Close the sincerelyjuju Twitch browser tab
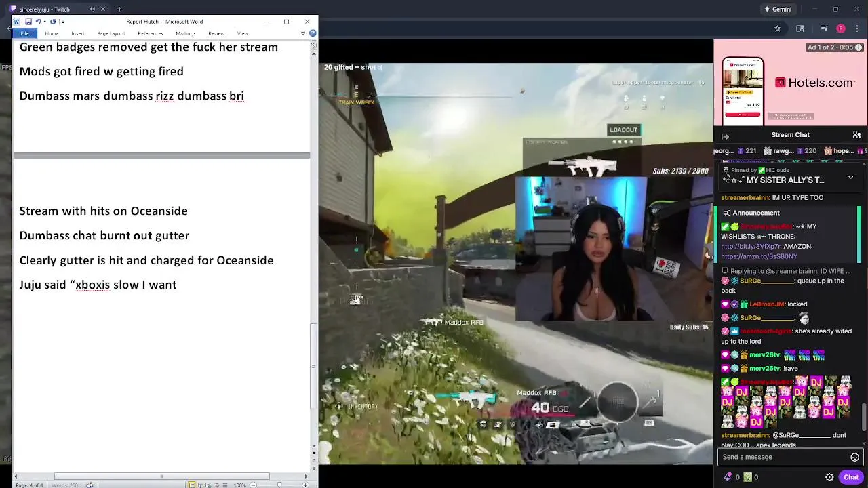868x488 pixels. [103, 9]
